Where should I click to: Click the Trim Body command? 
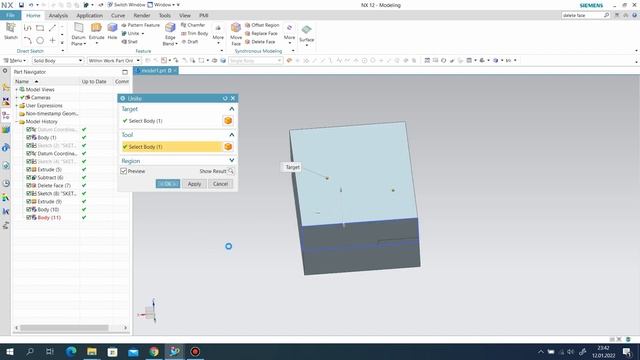coord(194,33)
